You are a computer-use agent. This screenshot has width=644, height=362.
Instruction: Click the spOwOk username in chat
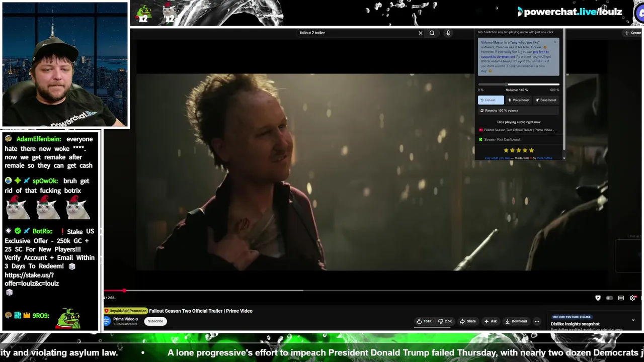pos(45,181)
